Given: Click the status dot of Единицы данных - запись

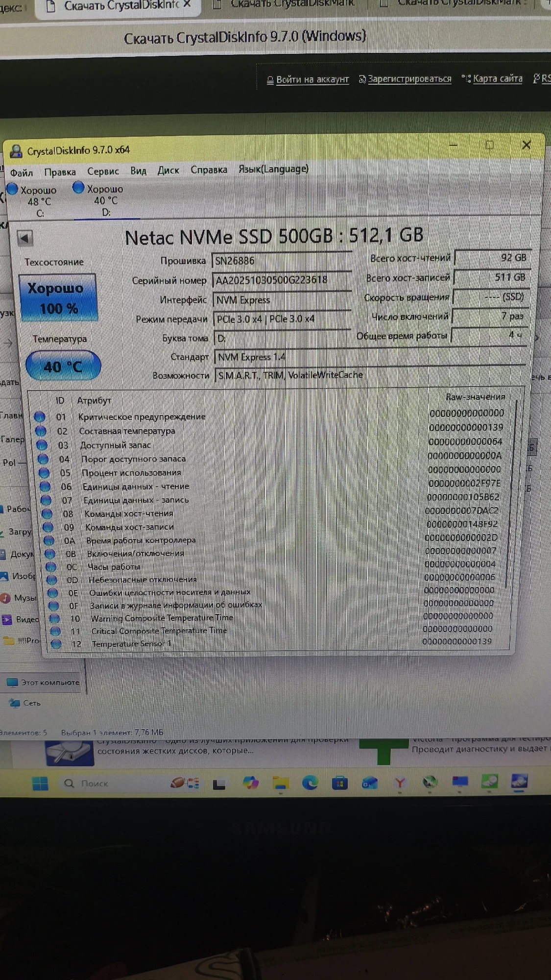Looking at the screenshot, I should 46,500.
